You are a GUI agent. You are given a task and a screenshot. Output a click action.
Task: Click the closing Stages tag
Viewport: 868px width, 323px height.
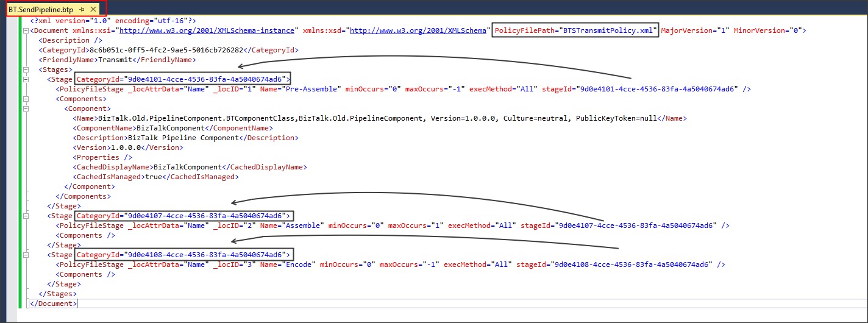pyautogui.click(x=57, y=294)
